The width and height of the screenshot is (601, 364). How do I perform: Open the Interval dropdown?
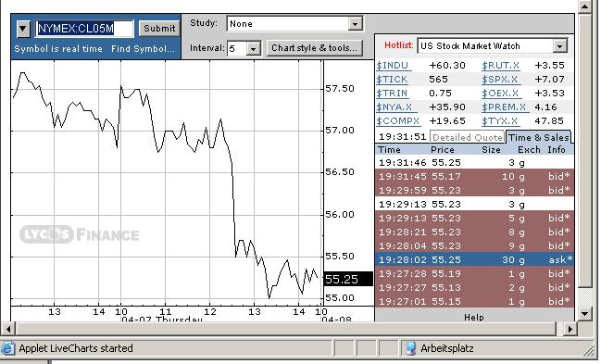click(x=254, y=49)
